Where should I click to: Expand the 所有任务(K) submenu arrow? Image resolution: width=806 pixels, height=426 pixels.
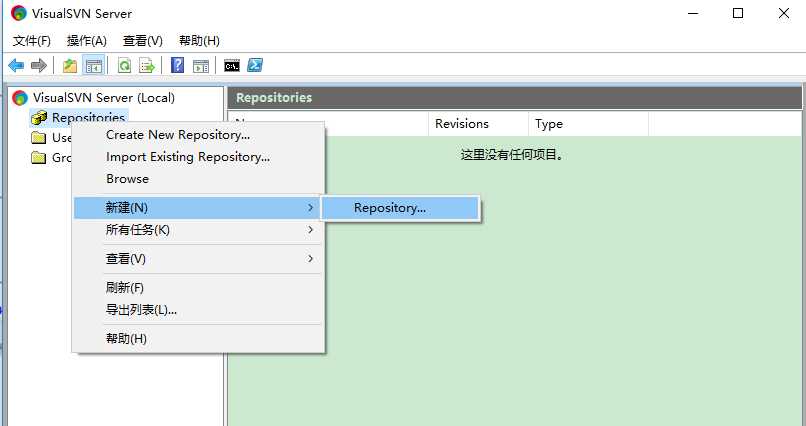point(310,230)
